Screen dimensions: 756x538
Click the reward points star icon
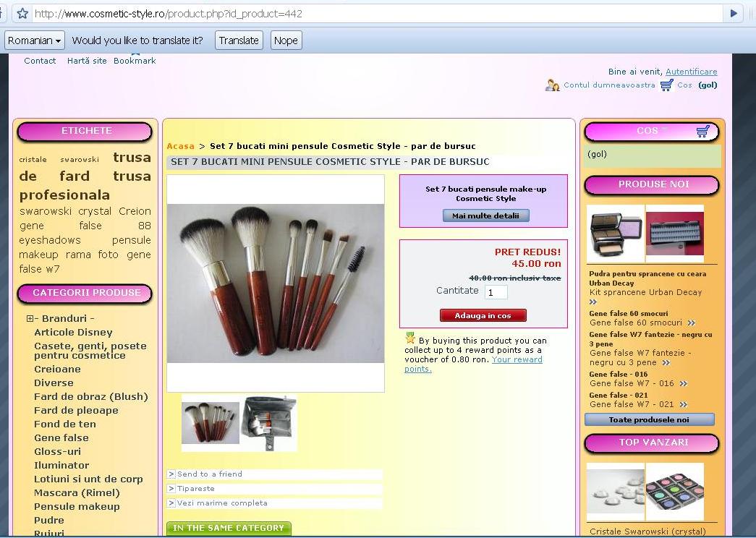pyautogui.click(x=410, y=338)
